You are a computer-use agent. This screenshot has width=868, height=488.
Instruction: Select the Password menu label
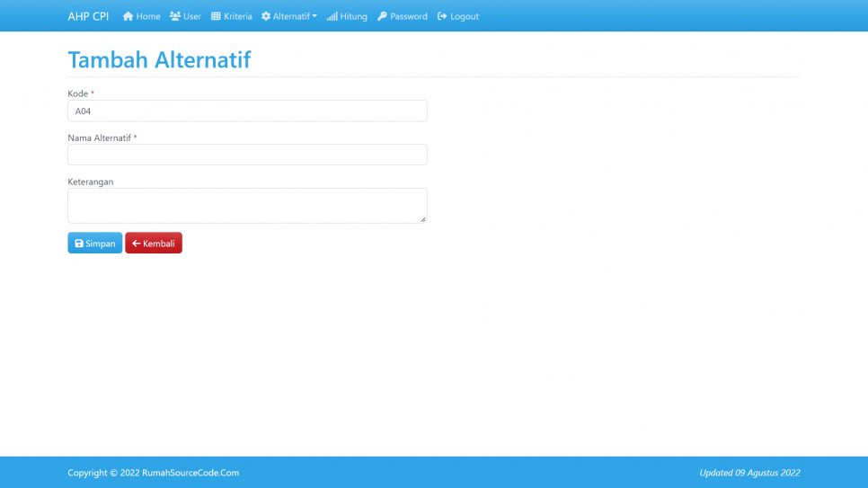409,16
